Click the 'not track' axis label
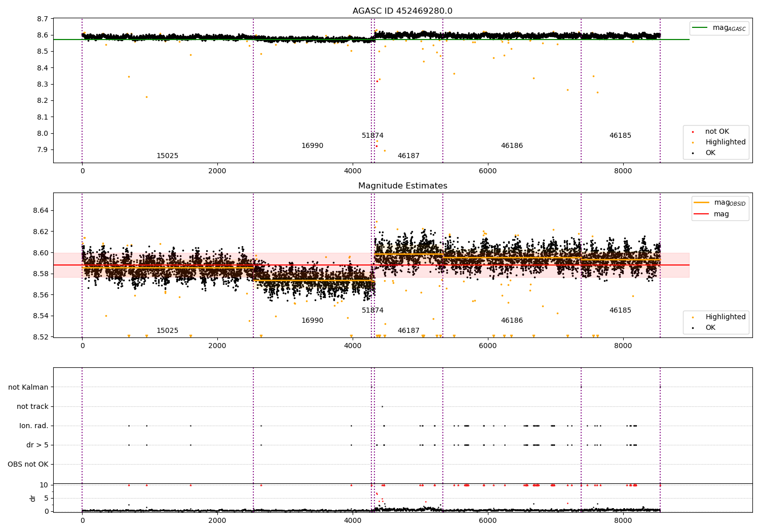The width and height of the screenshot is (760, 532). point(32,407)
